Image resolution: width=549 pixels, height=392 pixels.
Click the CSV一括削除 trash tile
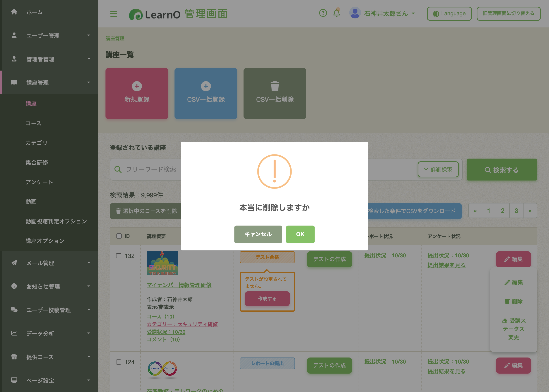(x=274, y=93)
